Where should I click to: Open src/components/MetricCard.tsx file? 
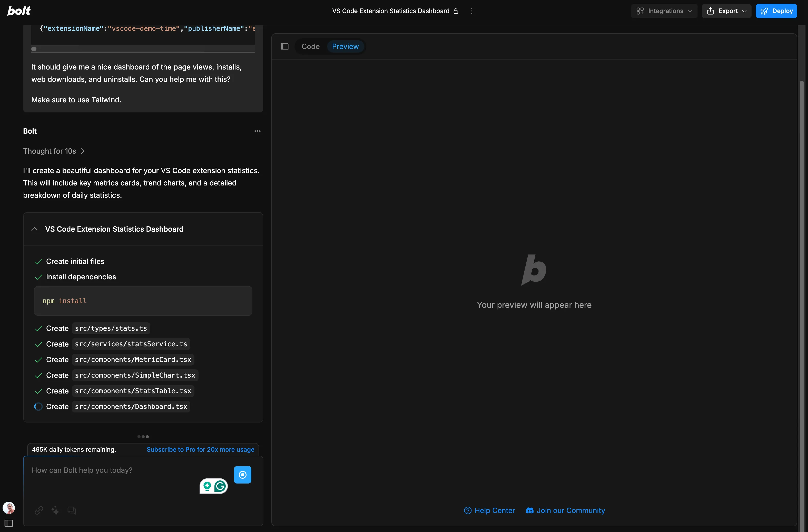click(x=133, y=360)
